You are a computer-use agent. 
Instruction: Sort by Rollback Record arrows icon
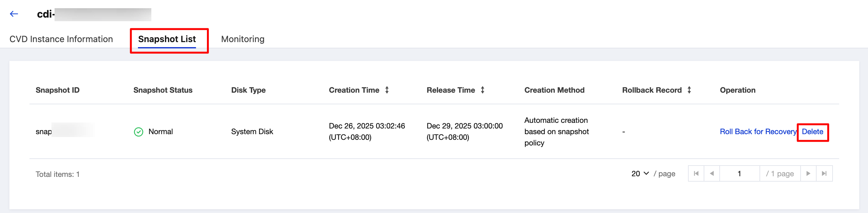pos(689,90)
